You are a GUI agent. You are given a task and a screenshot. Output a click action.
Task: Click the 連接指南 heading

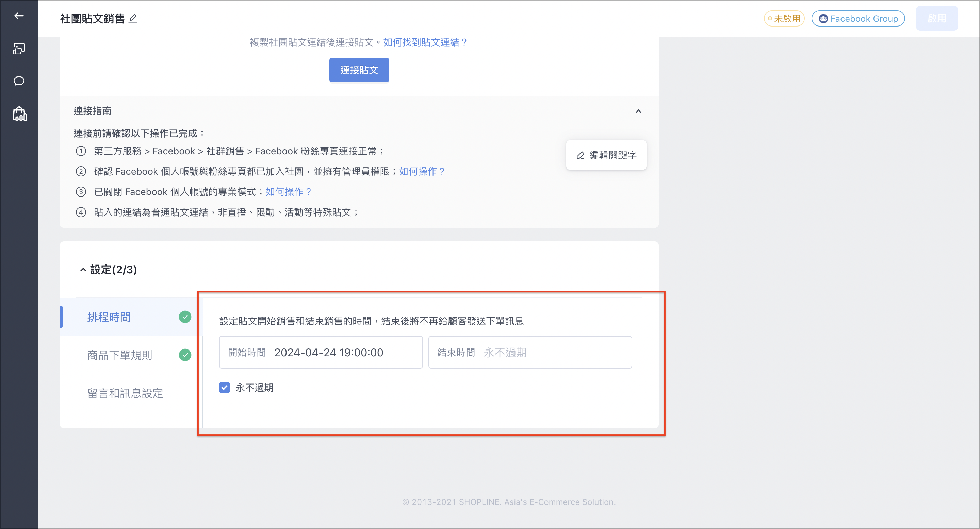(x=93, y=111)
